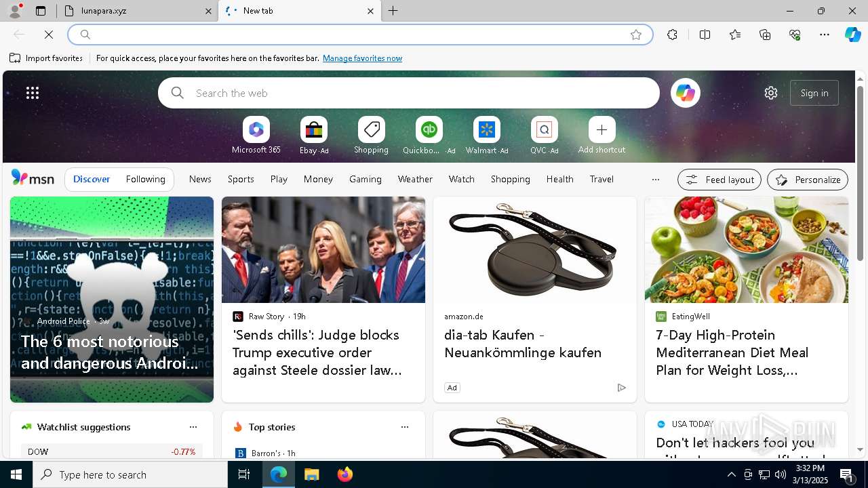Toggle split screen view
The image size is (868, 488).
(705, 35)
